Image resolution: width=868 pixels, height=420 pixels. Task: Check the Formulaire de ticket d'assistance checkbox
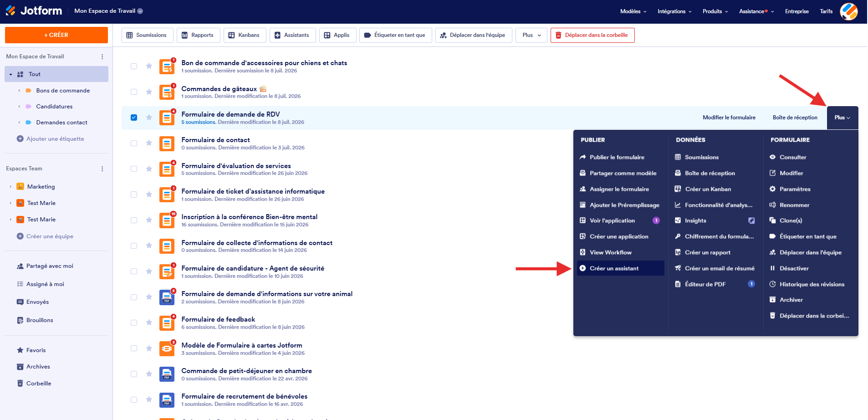[x=134, y=195]
